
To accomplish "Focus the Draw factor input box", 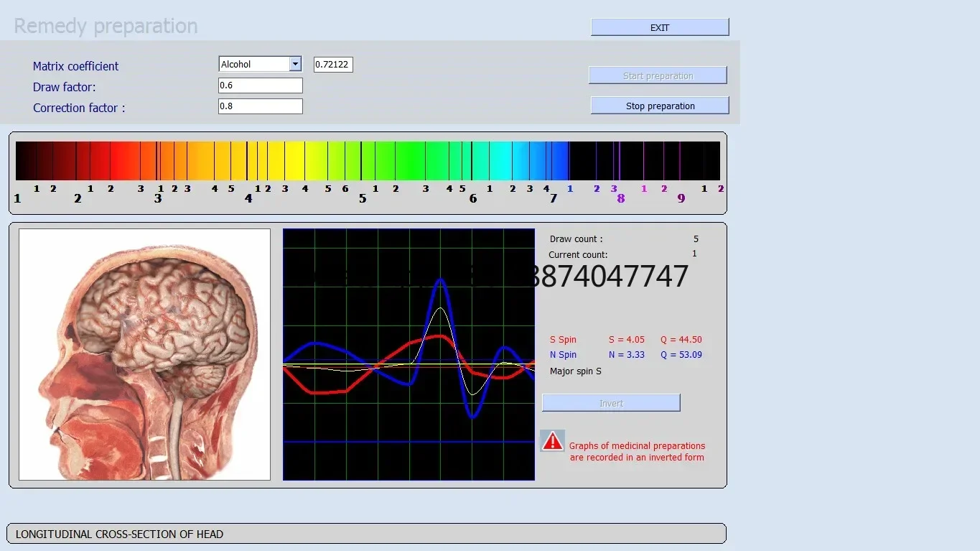I will click(260, 85).
